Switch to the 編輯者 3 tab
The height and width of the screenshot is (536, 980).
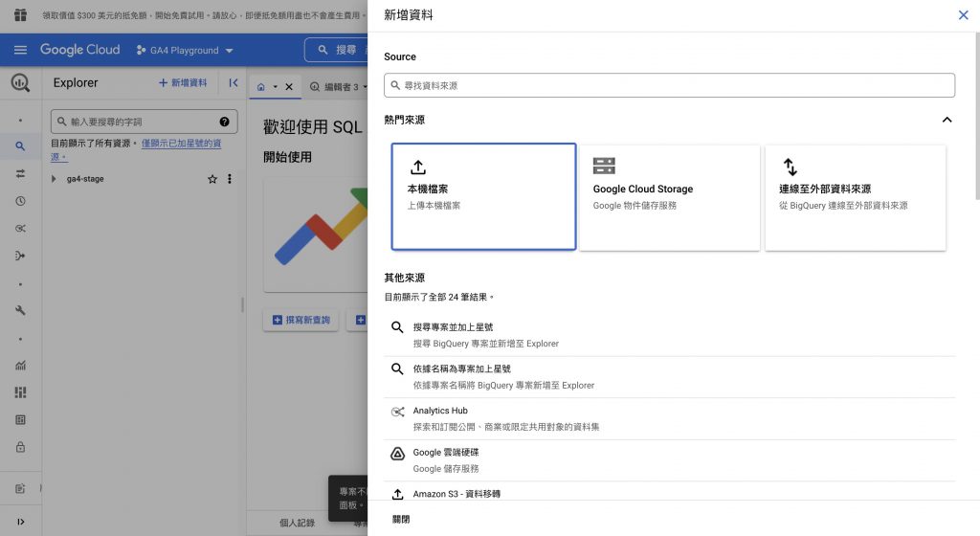click(338, 87)
